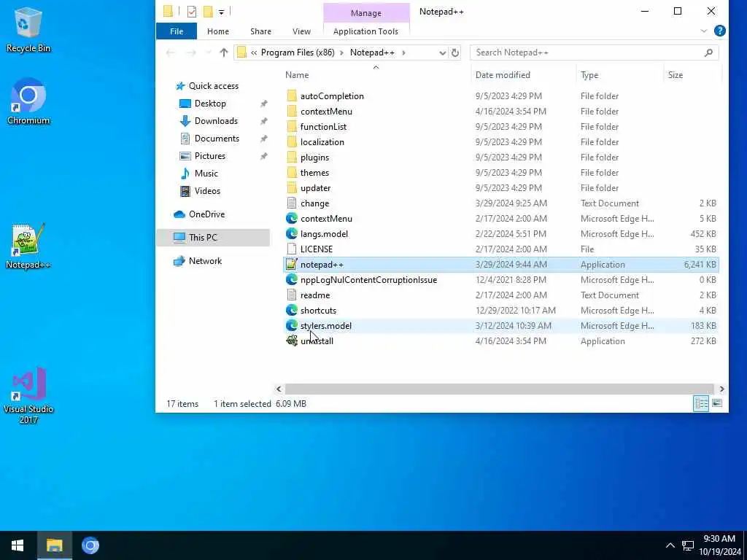The height and width of the screenshot is (560, 747).
Task: Unpin Desktop from Quick access
Action: point(263,104)
